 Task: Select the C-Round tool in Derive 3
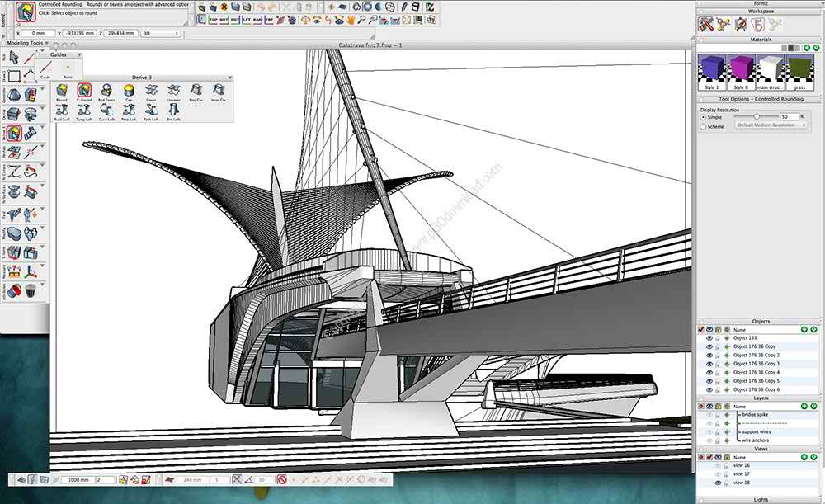84,91
